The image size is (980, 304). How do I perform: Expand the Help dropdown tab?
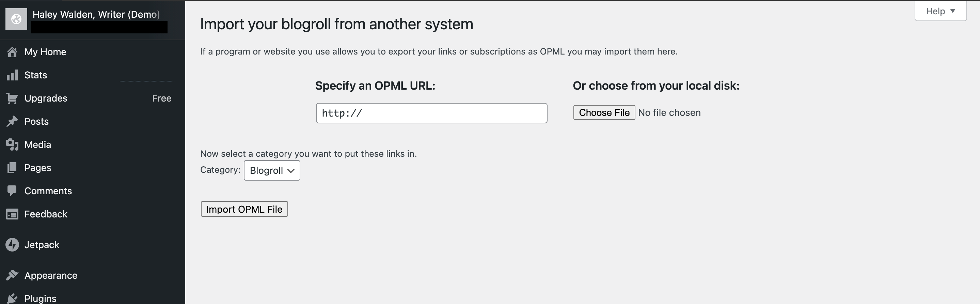point(941,12)
